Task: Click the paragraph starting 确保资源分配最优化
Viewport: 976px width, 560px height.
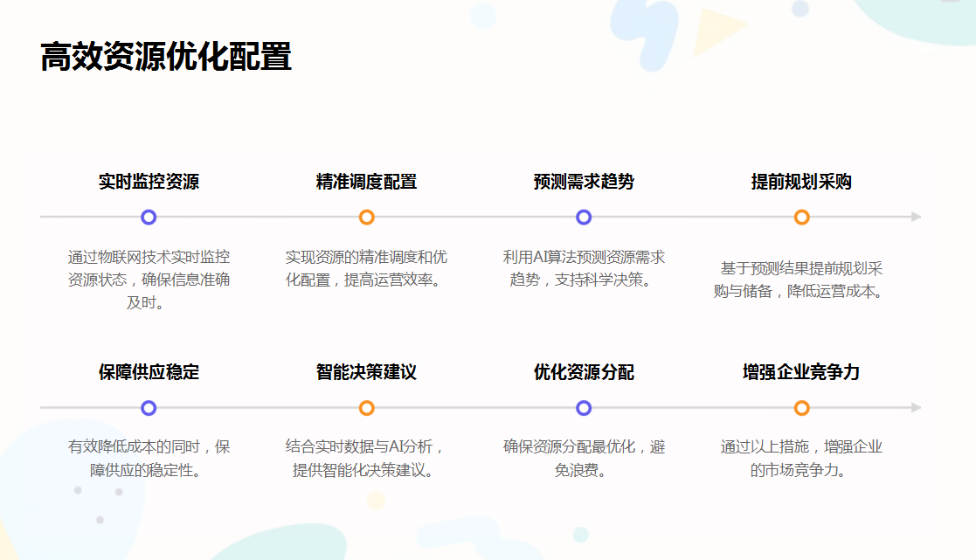Action: pos(584,459)
